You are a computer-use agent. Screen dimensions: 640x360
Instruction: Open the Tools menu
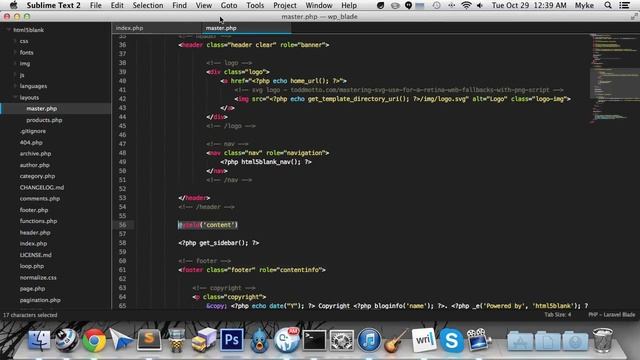tap(255, 5)
